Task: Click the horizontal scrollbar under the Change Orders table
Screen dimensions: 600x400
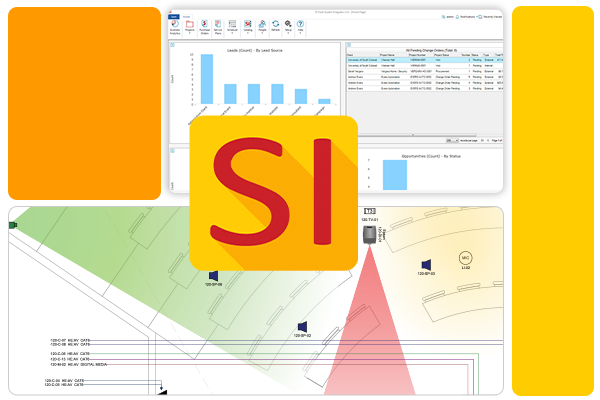Action: pyautogui.click(x=417, y=135)
